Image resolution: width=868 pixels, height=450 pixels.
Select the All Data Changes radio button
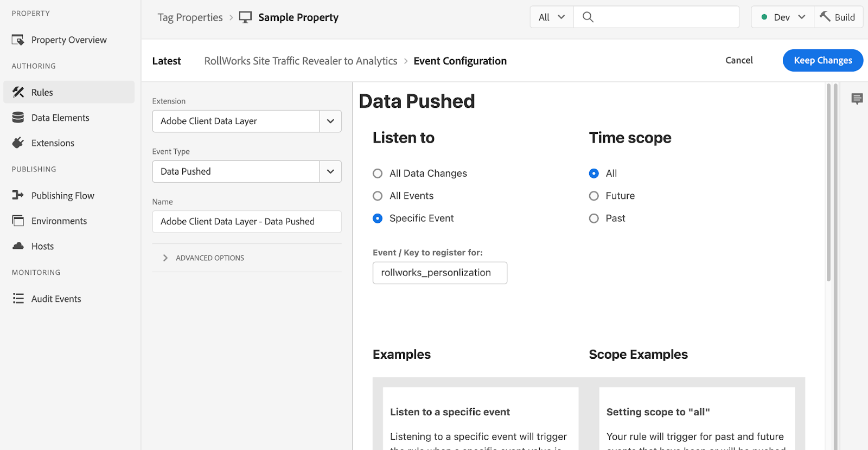(378, 173)
